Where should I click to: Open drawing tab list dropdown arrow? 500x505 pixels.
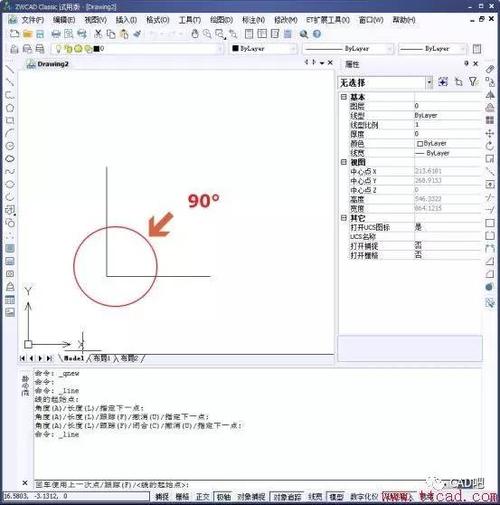click(322, 63)
